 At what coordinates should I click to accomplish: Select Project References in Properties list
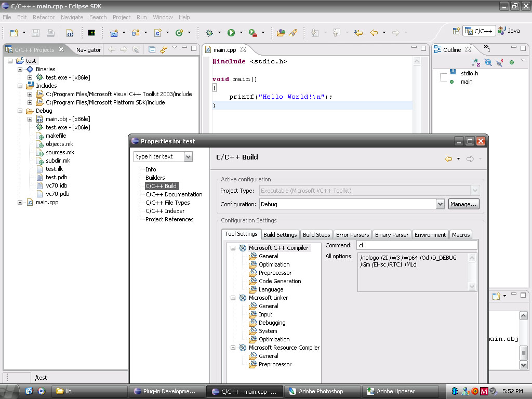(169, 220)
